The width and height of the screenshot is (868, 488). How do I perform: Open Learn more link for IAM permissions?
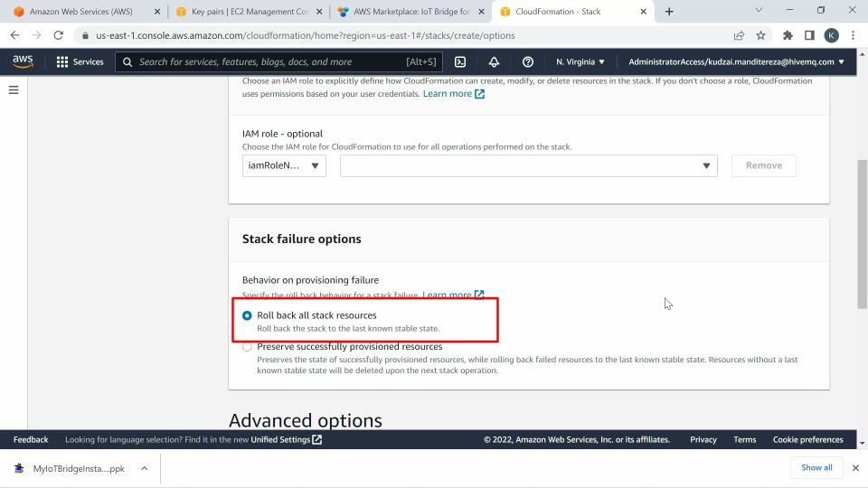[x=454, y=93]
